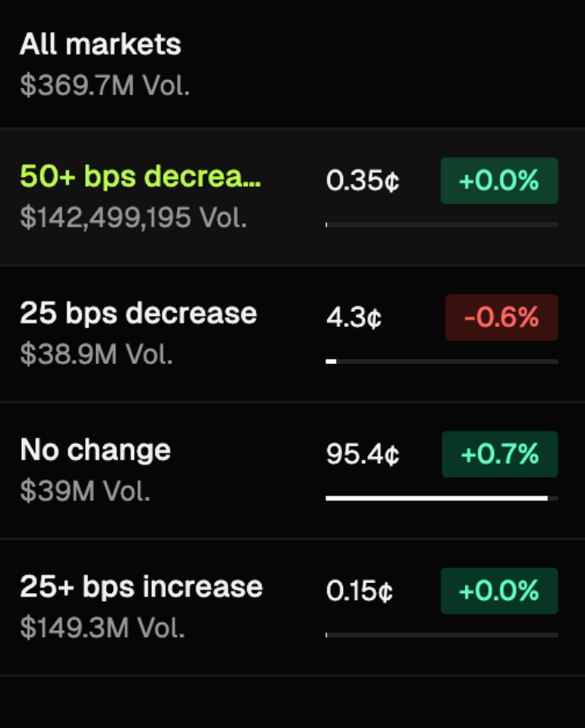Click the 25+ bps increase probability bar
The height and width of the screenshot is (728, 585).
(x=442, y=634)
